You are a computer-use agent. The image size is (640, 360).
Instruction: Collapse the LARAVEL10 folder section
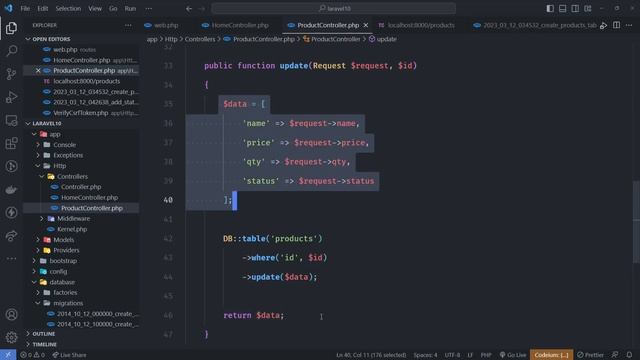[x=81, y=123]
